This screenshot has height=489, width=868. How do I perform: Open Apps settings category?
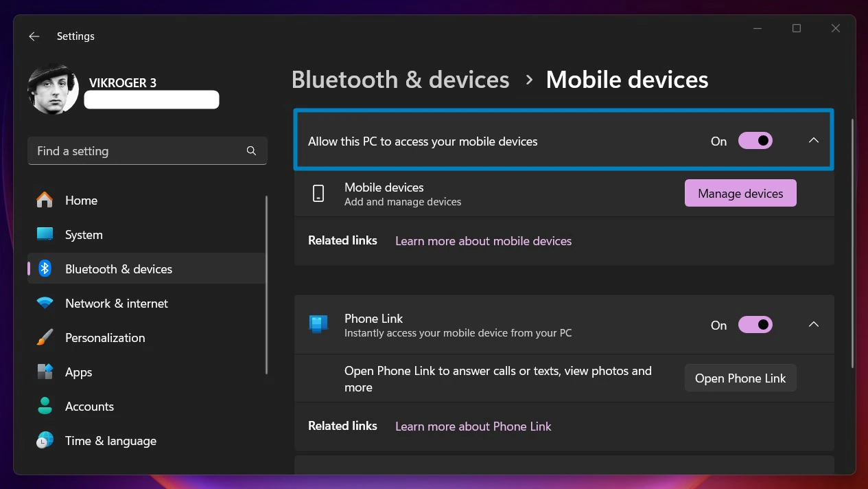[x=147, y=372]
